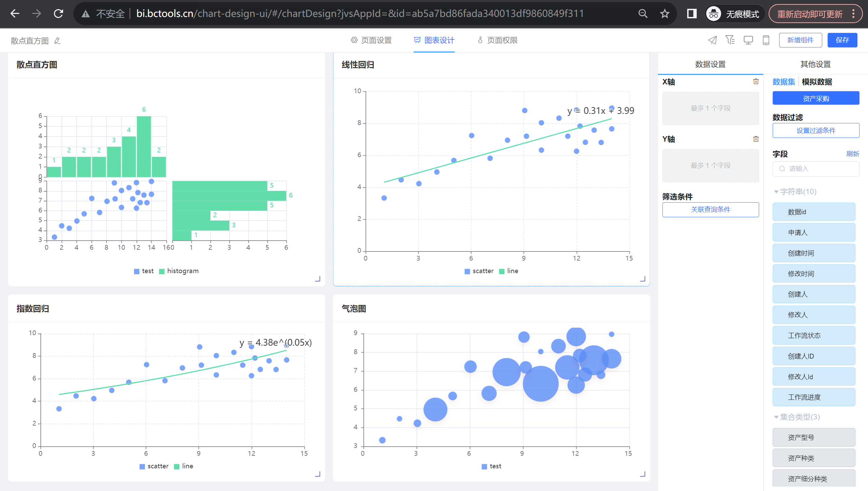Switch to mobile phone preview
This screenshot has width=868, height=491.
tap(766, 40)
